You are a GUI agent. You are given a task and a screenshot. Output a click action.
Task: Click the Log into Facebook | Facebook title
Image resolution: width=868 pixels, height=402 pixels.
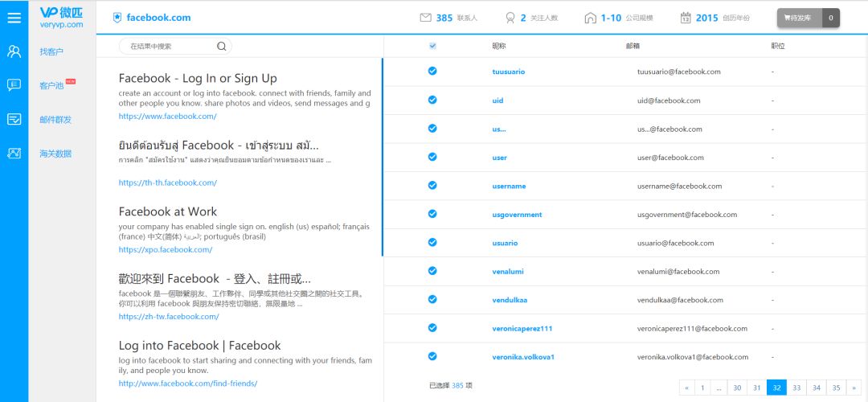[200, 346]
